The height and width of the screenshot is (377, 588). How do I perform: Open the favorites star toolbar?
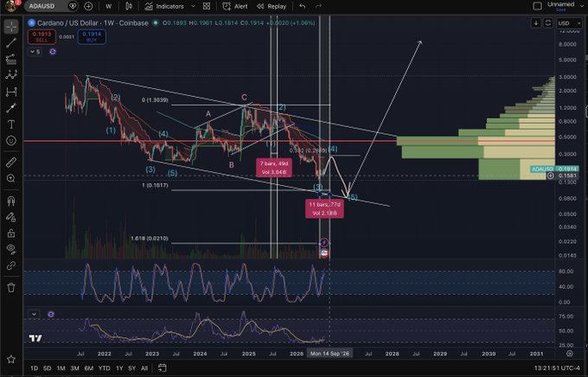click(x=11, y=359)
